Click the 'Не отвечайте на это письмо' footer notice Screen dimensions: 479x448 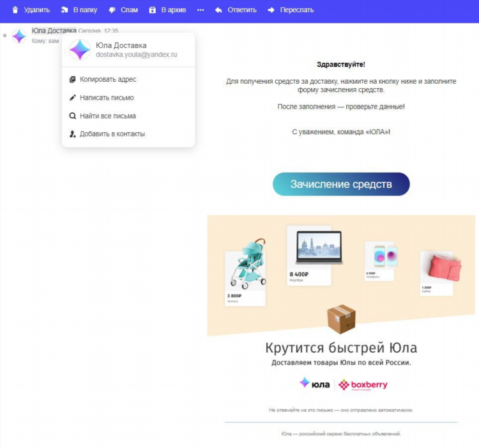tap(341, 410)
